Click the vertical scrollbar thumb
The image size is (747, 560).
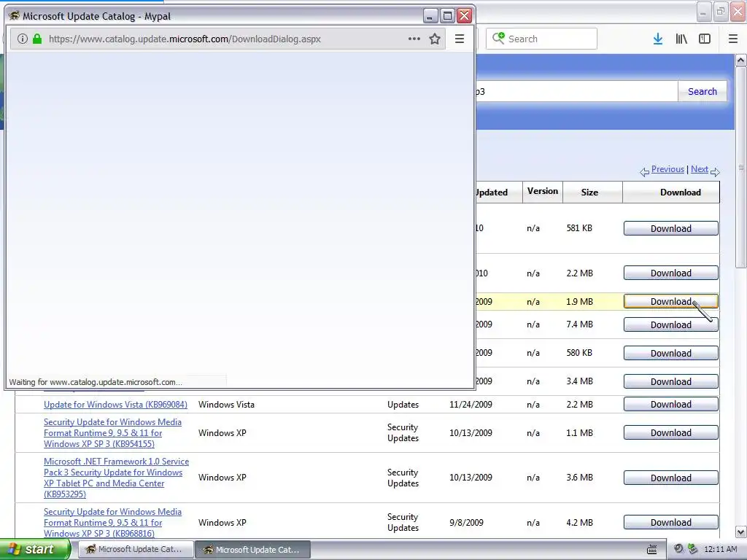tap(741, 167)
